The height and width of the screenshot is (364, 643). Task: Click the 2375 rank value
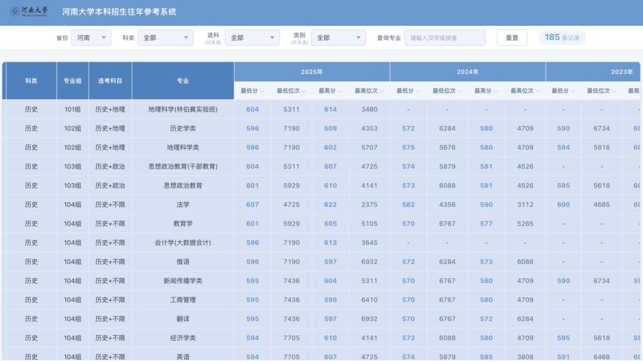[369, 205]
